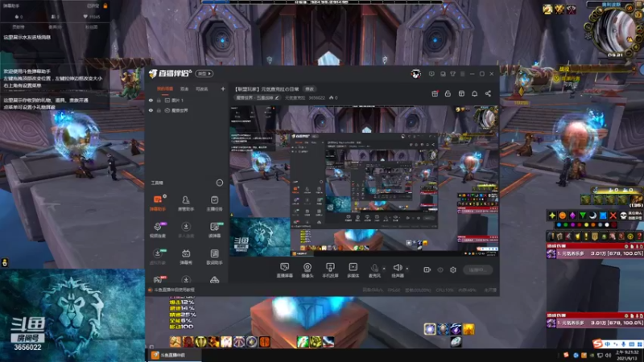Select the 图片 1 source row
Image resolution: width=644 pixels, height=362 pixels.
187,100
